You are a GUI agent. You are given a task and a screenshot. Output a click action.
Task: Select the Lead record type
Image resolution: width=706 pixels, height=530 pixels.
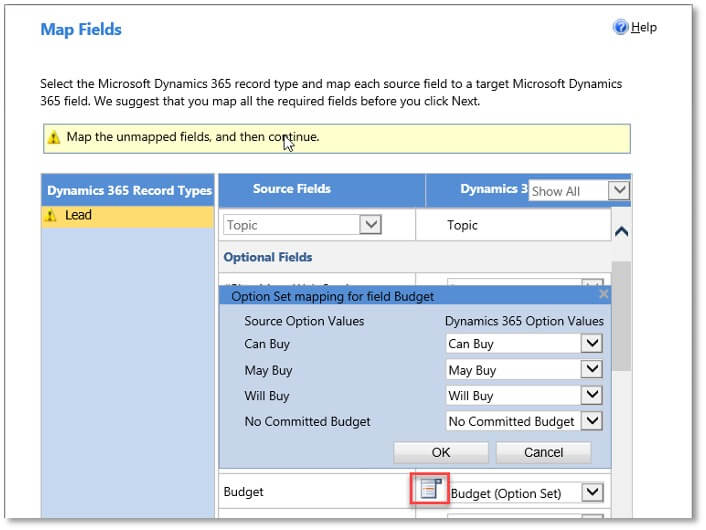(x=127, y=216)
